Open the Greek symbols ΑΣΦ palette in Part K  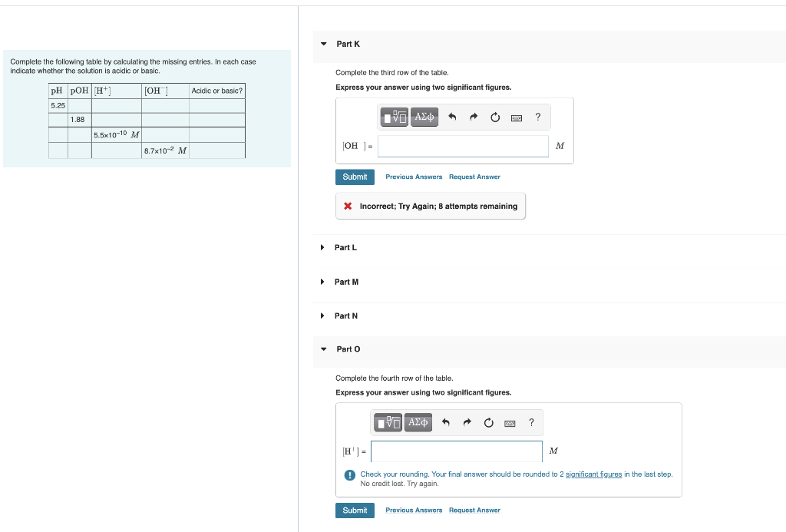point(424,117)
